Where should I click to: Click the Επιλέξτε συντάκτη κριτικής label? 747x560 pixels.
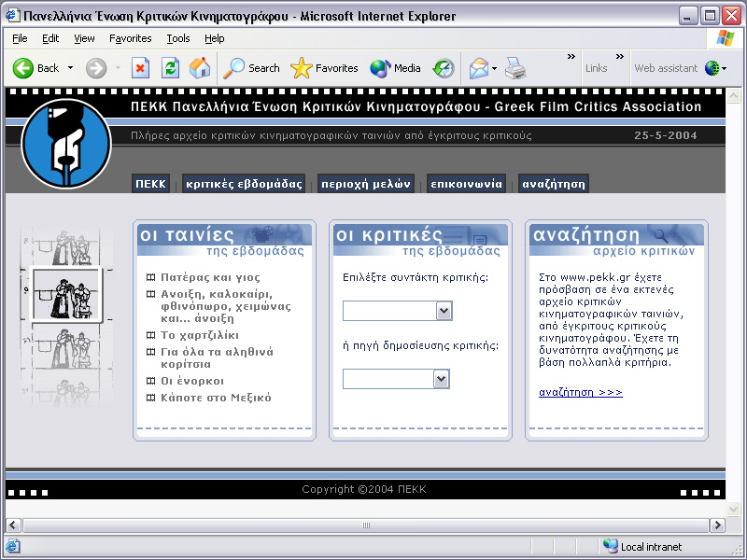click(x=416, y=277)
